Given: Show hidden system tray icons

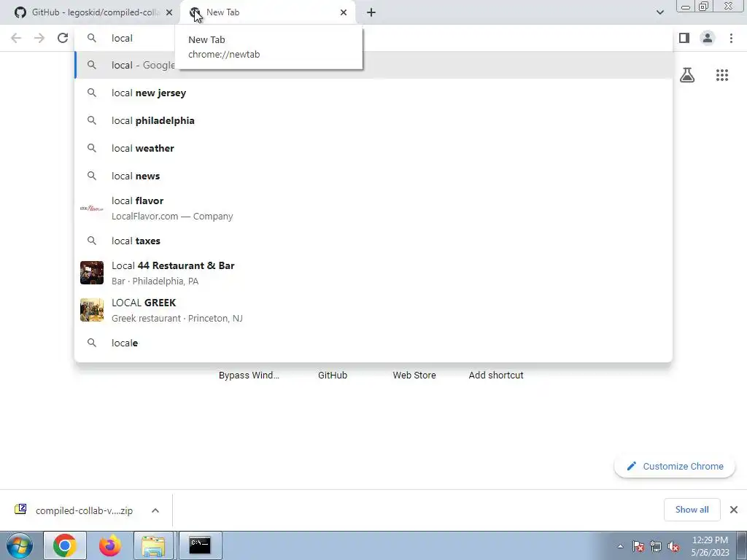Looking at the screenshot, I should [620, 546].
